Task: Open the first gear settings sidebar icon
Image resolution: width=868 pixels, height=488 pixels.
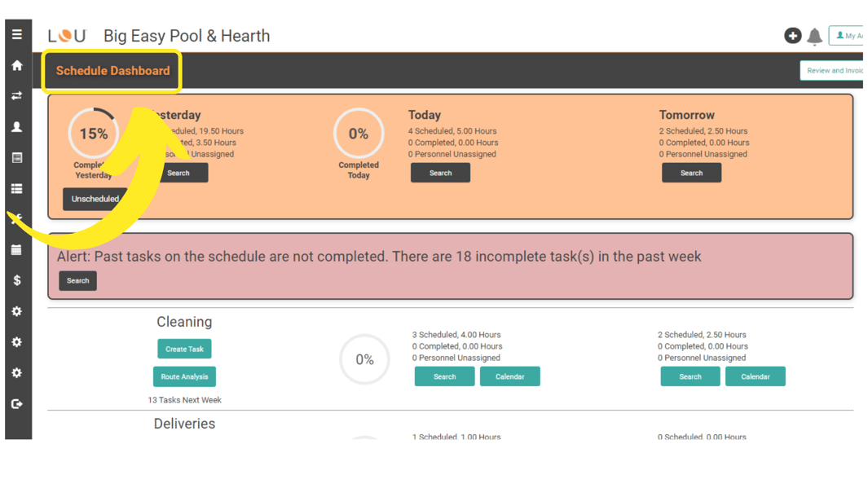Action: (17, 311)
